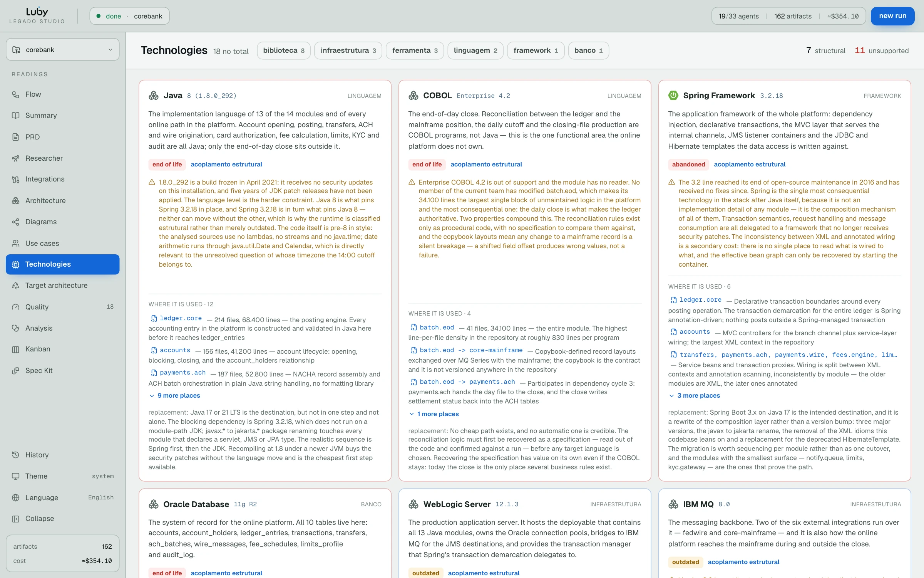The height and width of the screenshot is (578, 924).
Task: Click the IBM MQ card icon
Action: pos(673,504)
